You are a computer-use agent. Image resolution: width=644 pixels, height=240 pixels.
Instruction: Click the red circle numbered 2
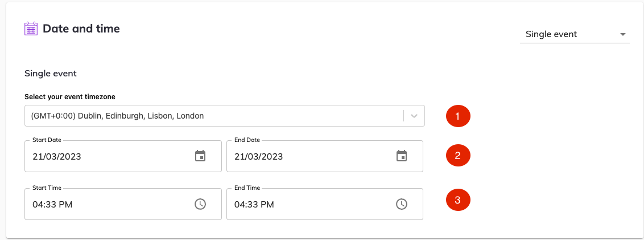pyautogui.click(x=459, y=156)
